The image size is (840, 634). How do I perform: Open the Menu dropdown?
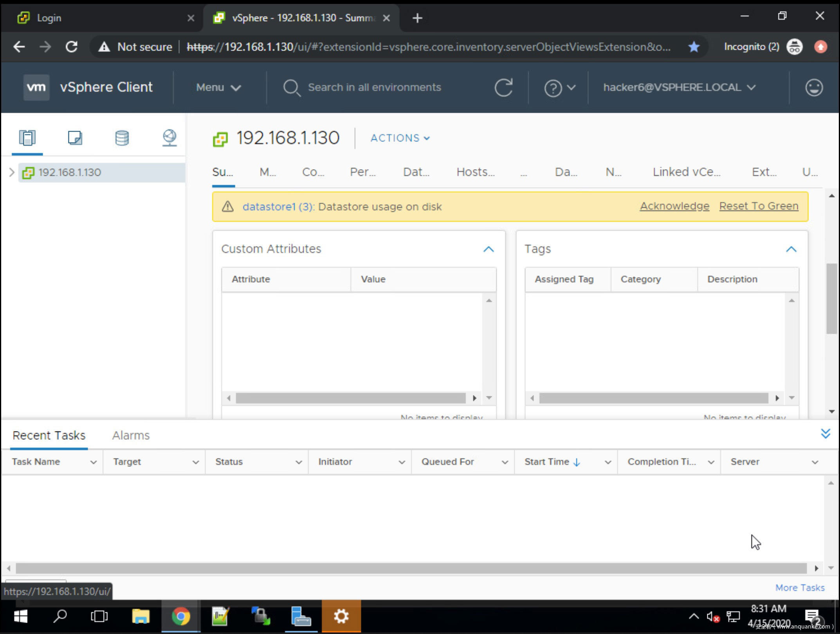tap(218, 87)
